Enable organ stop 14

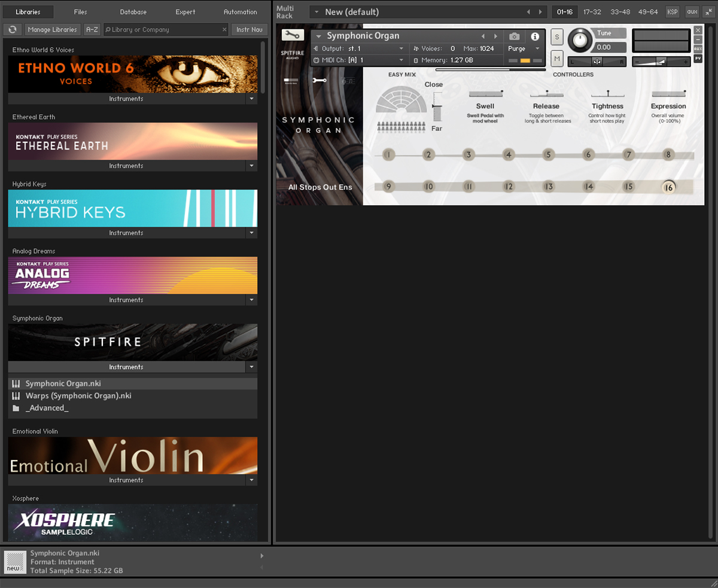tap(589, 187)
